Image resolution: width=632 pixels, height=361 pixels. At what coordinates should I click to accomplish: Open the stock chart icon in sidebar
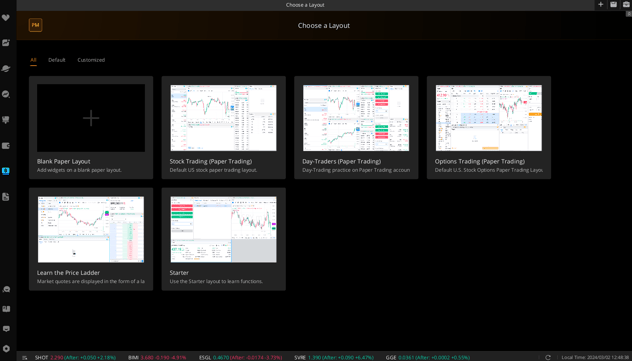coord(6,43)
